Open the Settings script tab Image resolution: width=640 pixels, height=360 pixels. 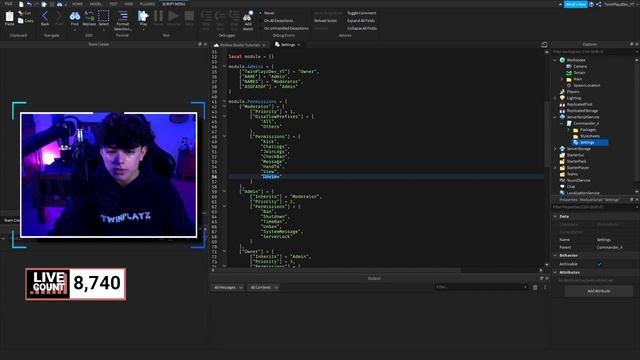tap(287, 44)
